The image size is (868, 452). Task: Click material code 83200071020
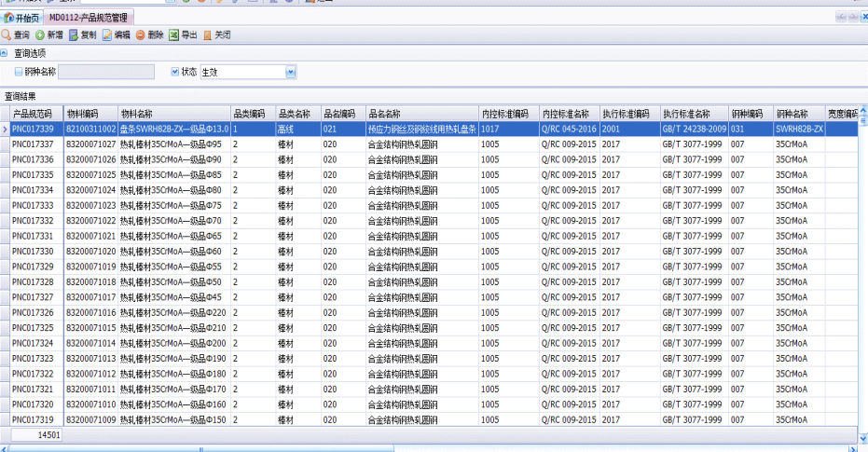(90, 252)
